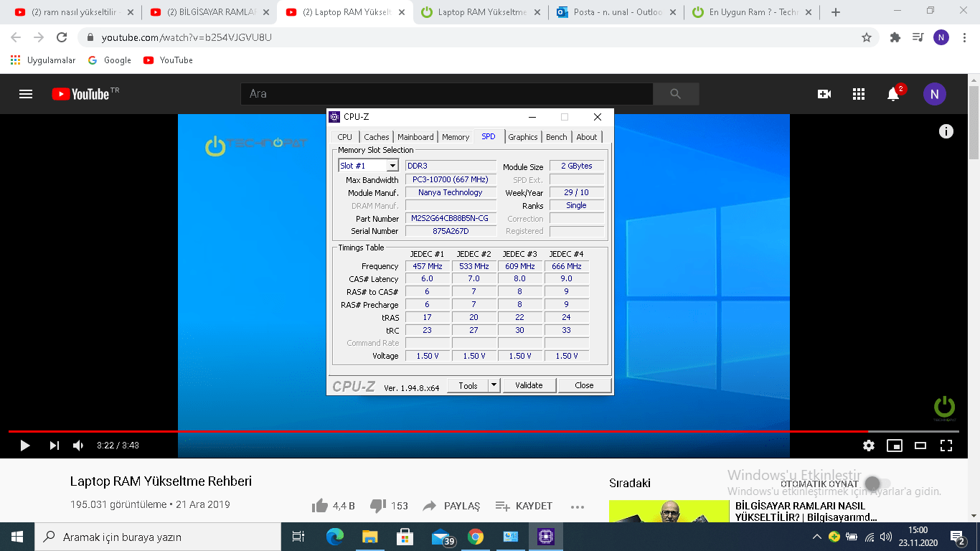Viewport: 980px width, 551px height.
Task: Open the YouTube apps grid
Action: pyautogui.click(x=859, y=94)
